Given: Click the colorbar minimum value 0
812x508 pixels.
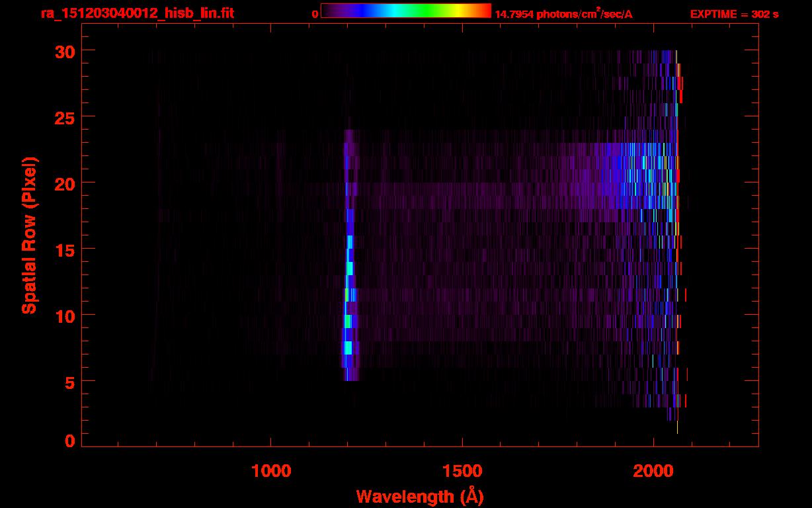Looking at the screenshot, I should click(x=315, y=14).
